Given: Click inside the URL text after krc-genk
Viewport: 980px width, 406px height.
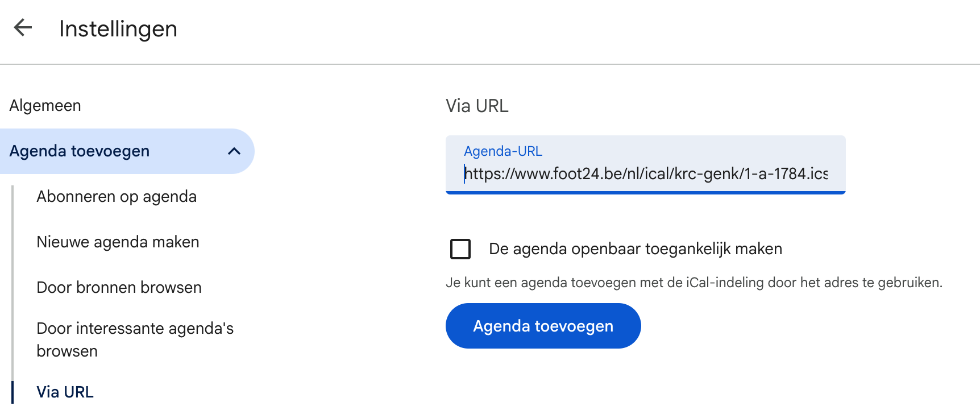Looking at the screenshot, I should 740,173.
